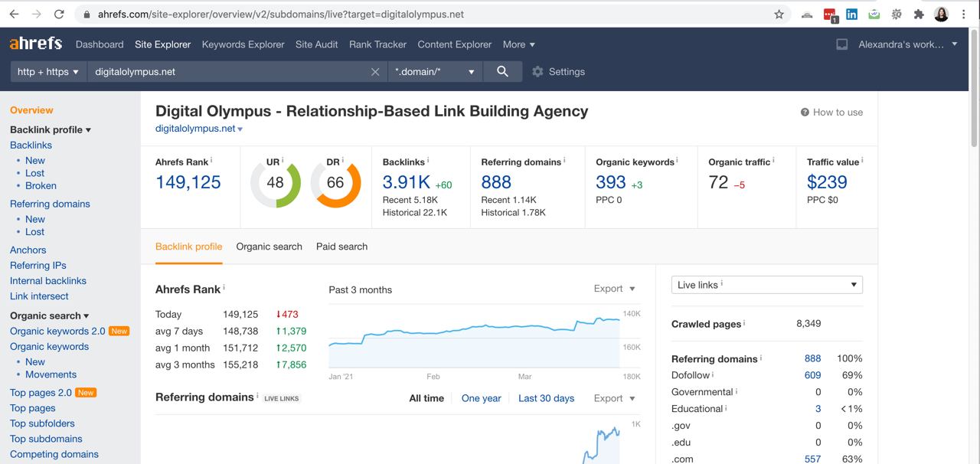Select the One year range

coord(482,398)
